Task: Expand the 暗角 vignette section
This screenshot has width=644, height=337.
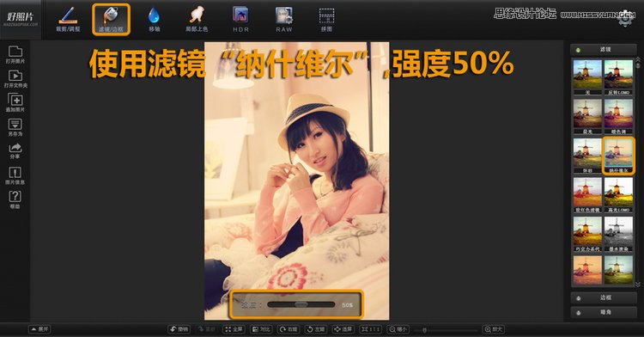Action: tap(605, 312)
